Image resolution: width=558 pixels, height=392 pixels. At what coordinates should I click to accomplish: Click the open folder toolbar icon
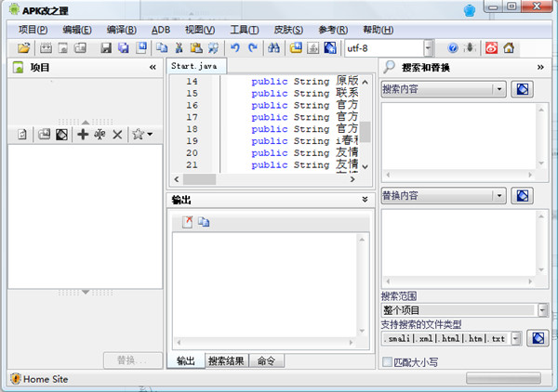[24, 47]
